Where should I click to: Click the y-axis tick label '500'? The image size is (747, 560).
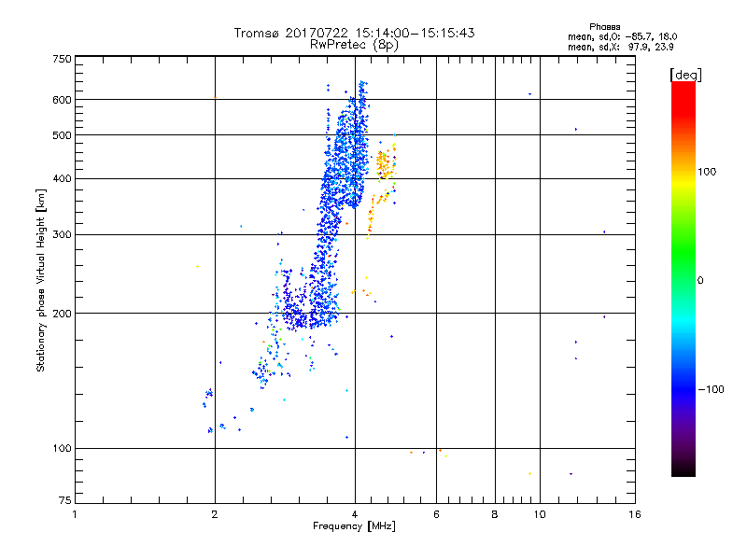pyautogui.click(x=62, y=135)
